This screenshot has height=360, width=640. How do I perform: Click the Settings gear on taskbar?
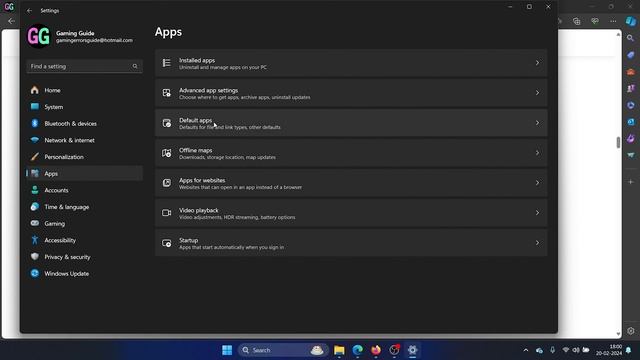point(413,350)
